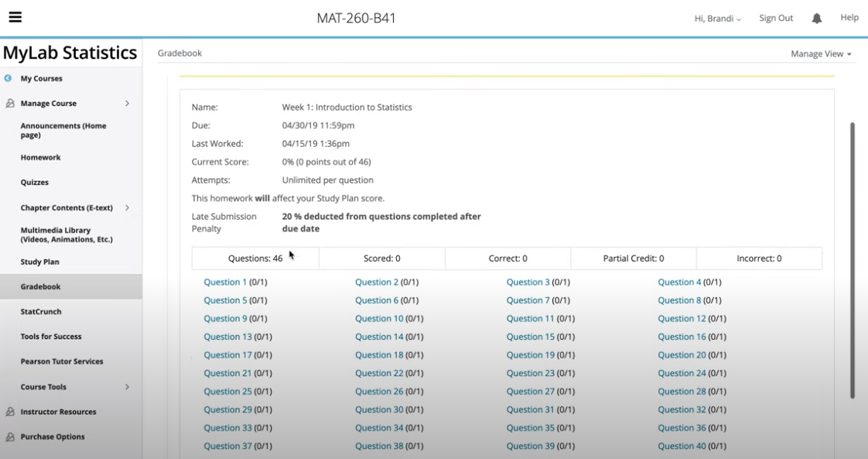The image size is (868, 459).
Task: Click the Help option in the header
Action: coord(849,17)
